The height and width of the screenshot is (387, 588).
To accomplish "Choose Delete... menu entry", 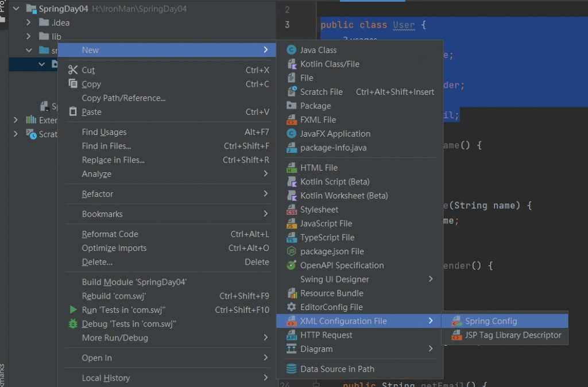I will tap(167, 262).
